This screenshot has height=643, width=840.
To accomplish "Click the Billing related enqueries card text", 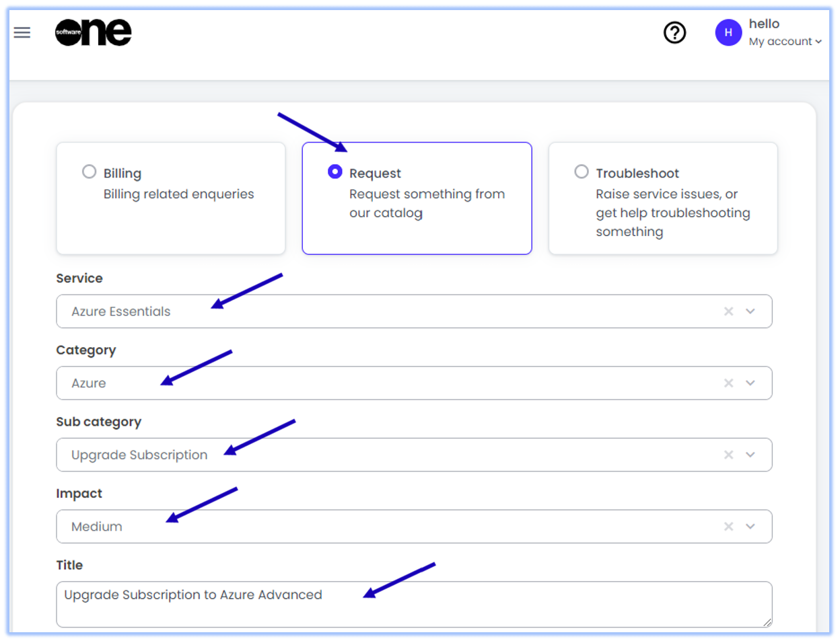I will click(x=178, y=194).
